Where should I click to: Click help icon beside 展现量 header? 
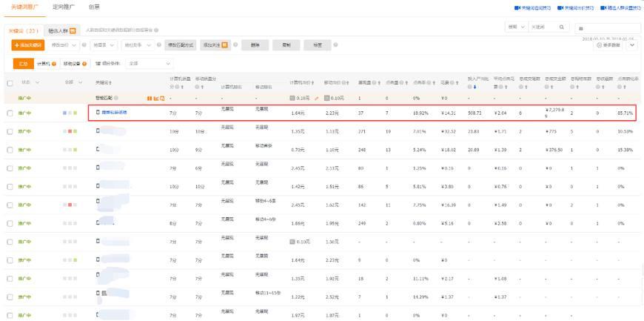pyautogui.click(x=374, y=83)
